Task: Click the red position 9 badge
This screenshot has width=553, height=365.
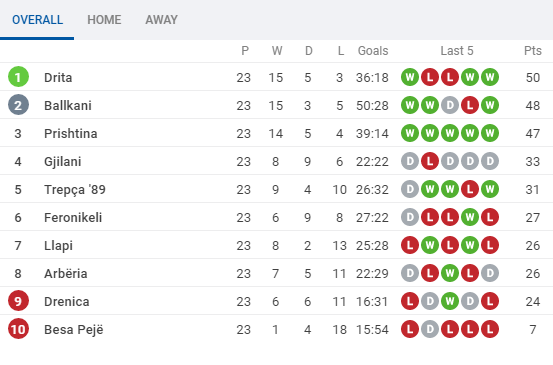Action: (x=18, y=301)
